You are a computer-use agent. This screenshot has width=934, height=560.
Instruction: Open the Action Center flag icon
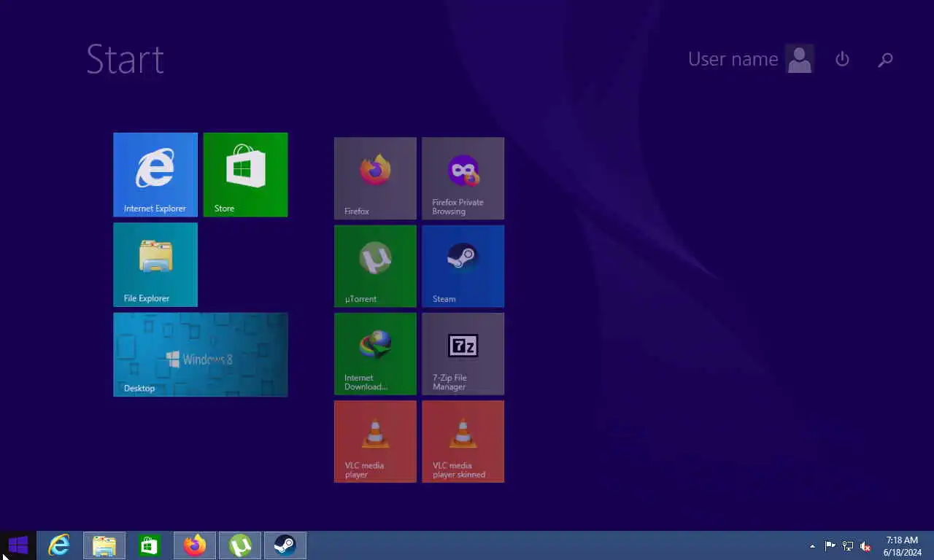[830, 546]
